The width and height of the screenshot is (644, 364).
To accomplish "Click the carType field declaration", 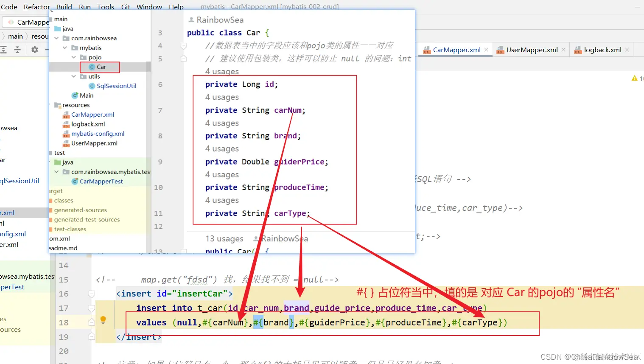I will coord(258,213).
